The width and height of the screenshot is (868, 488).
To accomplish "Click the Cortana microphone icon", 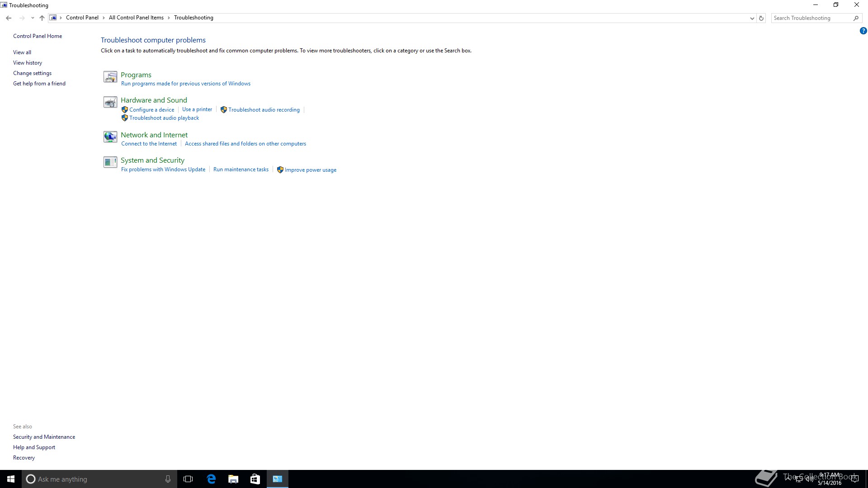I will [x=168, y=479].
